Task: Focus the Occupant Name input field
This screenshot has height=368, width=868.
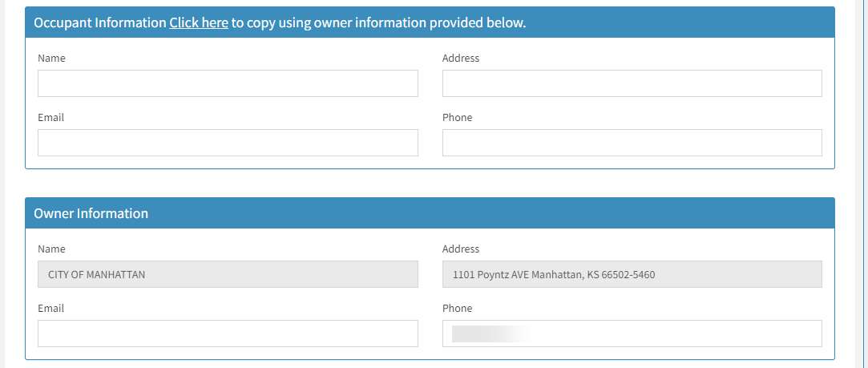Action: (228, 83)
